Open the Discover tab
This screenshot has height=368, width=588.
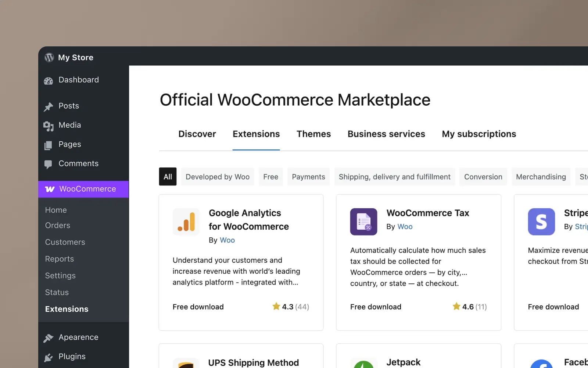pos(197,134)
